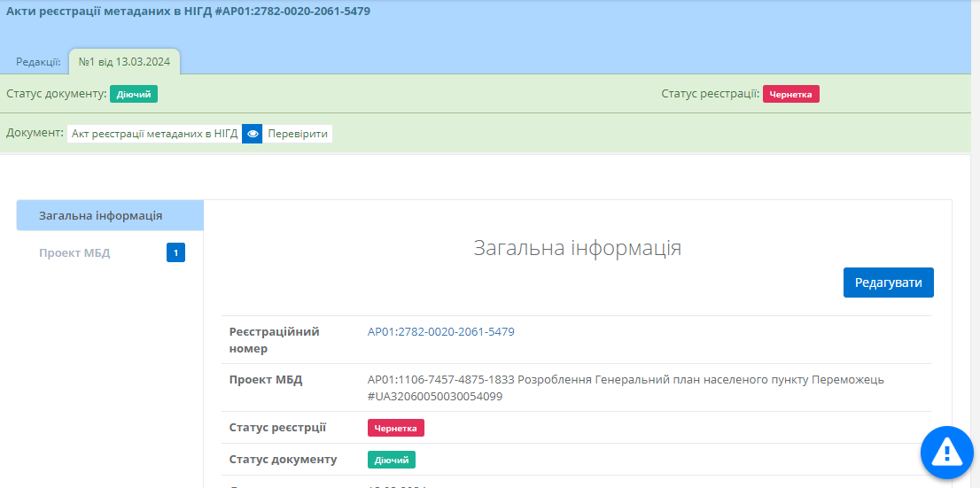The image size is (980, 488).
Task: Switch to the Загальна інформація sidebar section
Action: [x=100, y=215]
